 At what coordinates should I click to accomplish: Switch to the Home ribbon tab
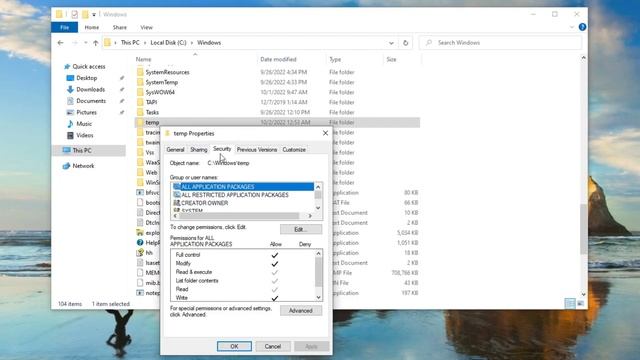click(x=91, y=27)
